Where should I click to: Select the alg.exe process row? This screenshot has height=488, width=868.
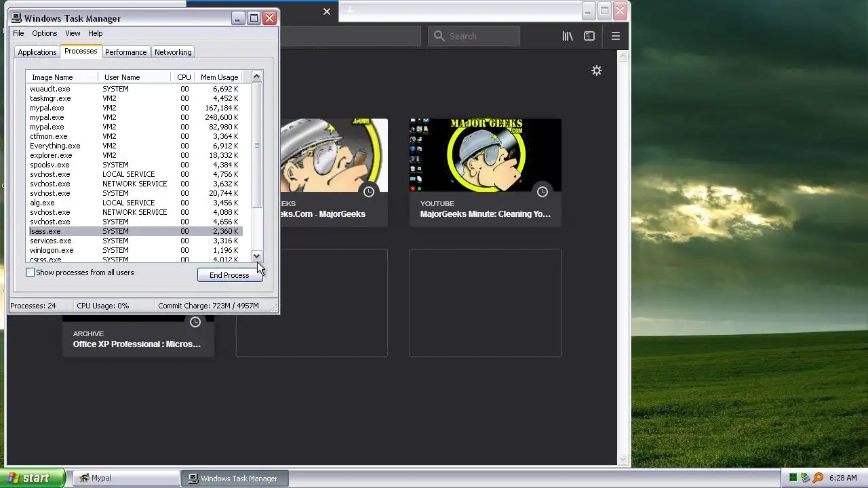(x=134, y=203)
